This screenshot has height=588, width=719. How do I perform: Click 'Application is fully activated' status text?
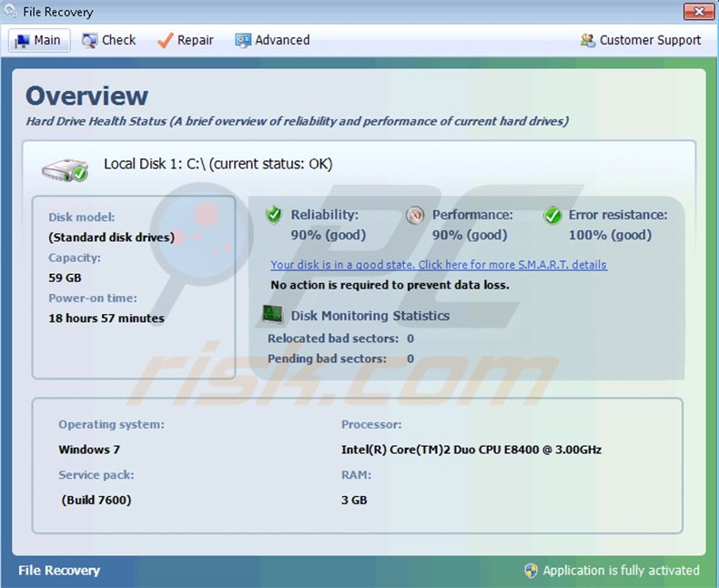(621, 571)
